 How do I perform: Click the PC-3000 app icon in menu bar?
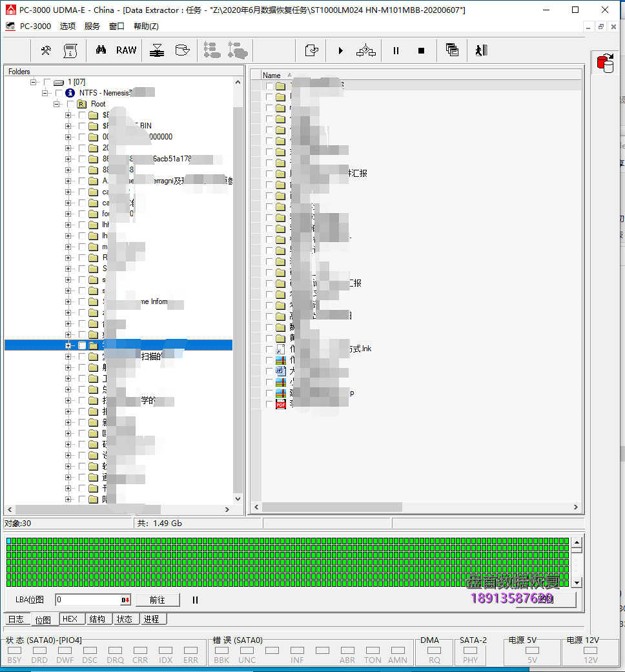10,26
